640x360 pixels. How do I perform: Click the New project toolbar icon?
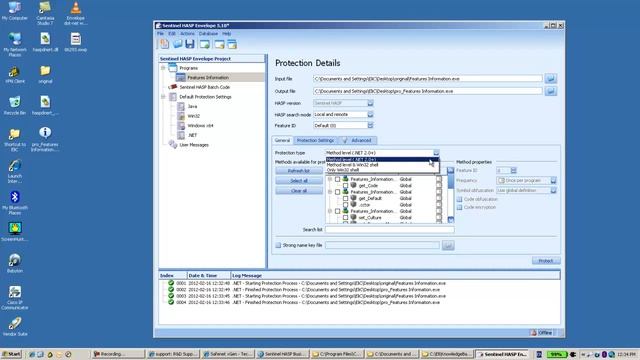[164, 44]
